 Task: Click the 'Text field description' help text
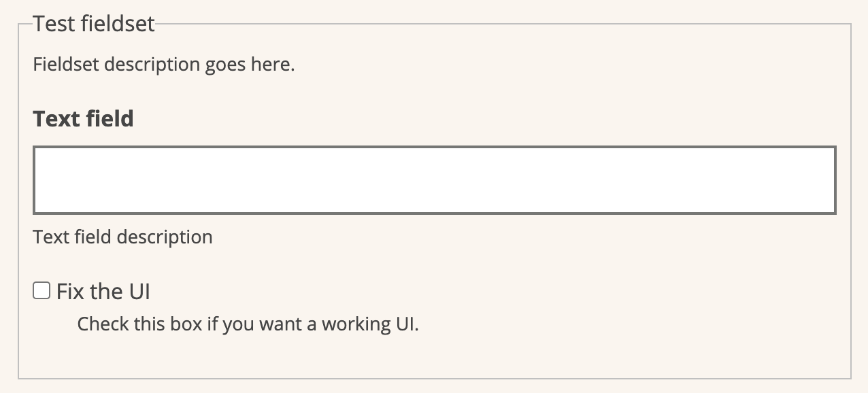click(122, 237)
